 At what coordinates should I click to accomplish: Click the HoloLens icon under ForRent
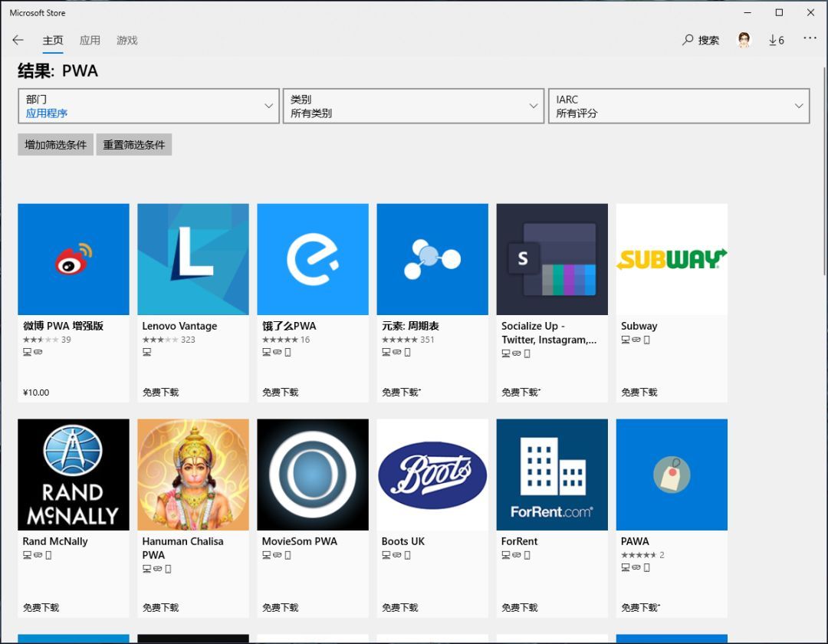517,555
